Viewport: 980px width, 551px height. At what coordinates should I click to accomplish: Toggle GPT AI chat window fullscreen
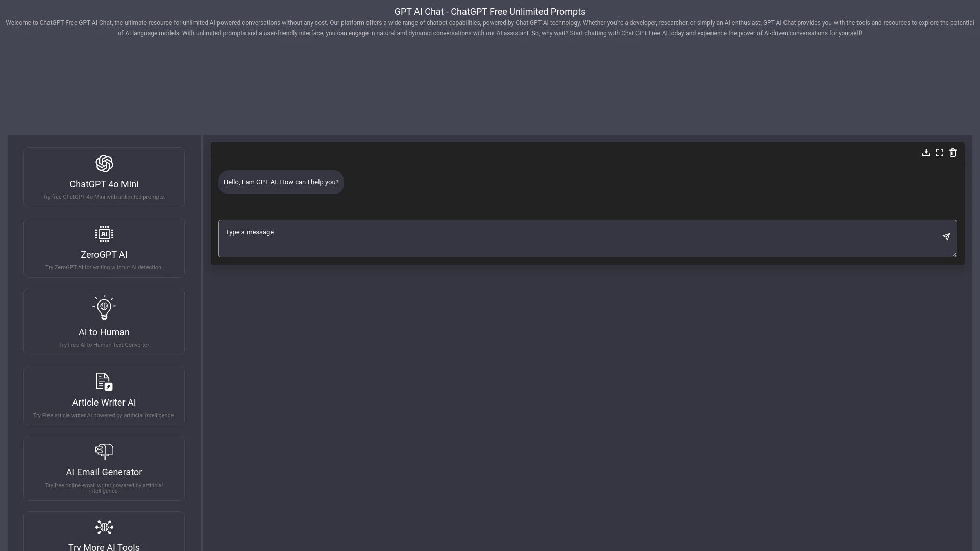pos(940,152)
